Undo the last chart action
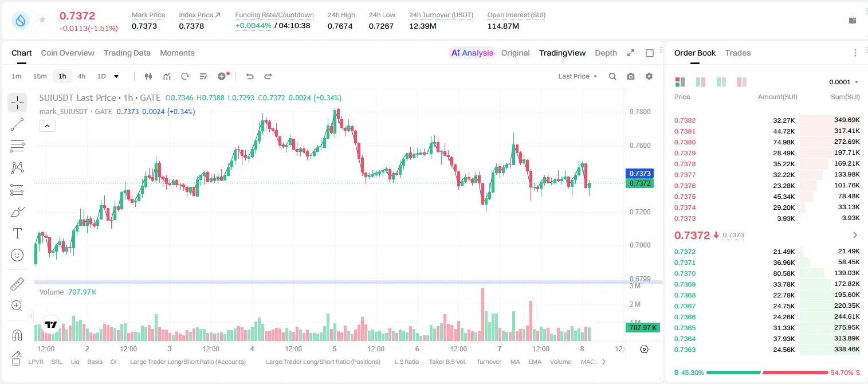Viewport: 868px width, 384px height. (x=250, y=76)
